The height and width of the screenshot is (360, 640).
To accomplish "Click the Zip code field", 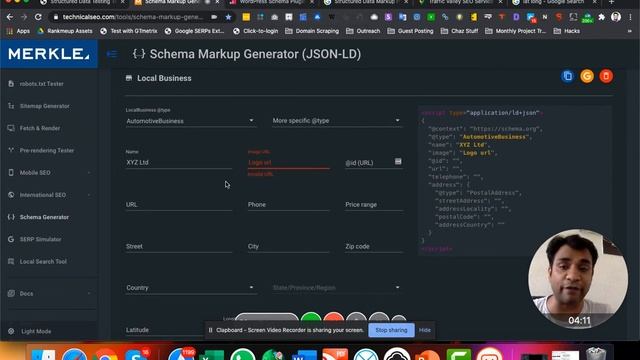I will [373, 247].
